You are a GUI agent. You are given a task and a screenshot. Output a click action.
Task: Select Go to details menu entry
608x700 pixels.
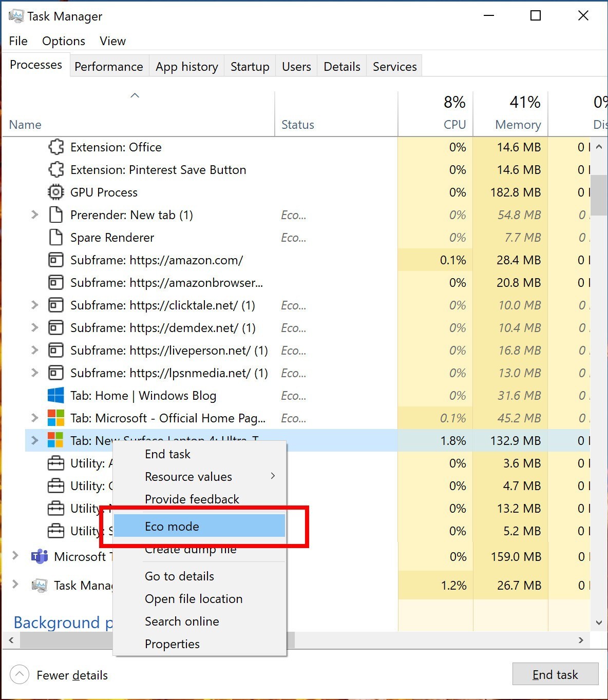[199, 576]
